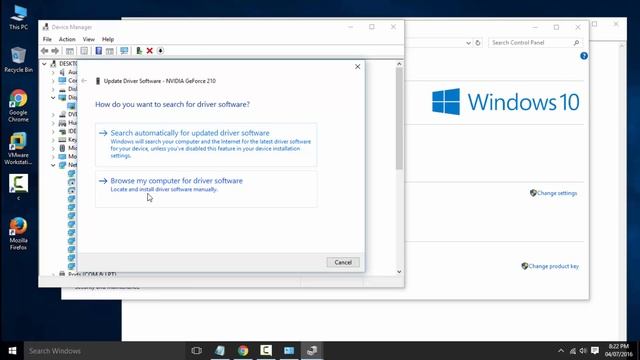Click the green Update Driver Software toolbar icon
Image resolution: width=640 pixels, height=360 pixels.
point(139,51)
